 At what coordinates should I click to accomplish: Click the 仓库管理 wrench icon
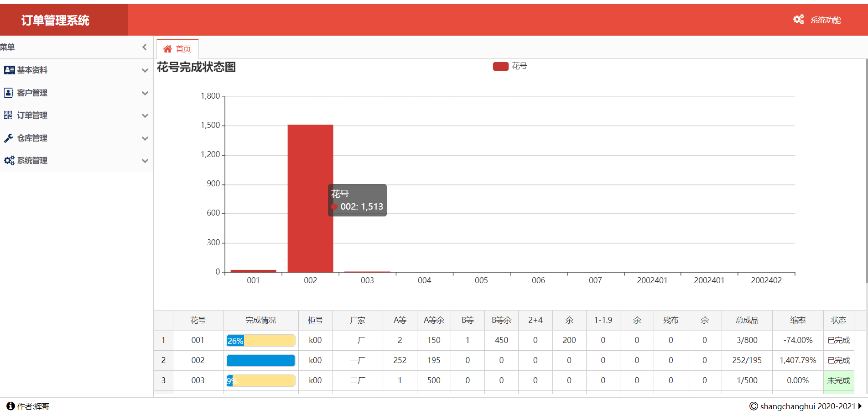tap(9, 138)
